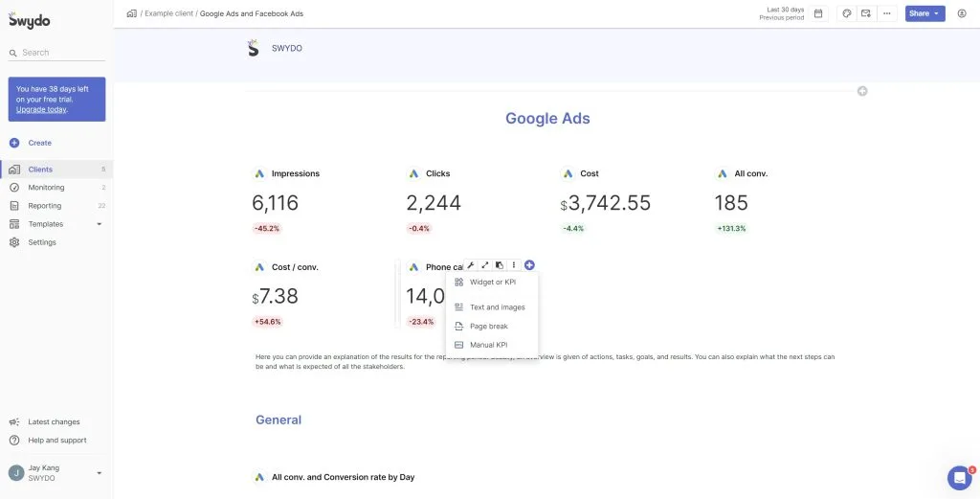Image resolution: width=980 pixels, height=499 pixels.
Task: Open the chat support bubble
Action: click(959, 478)
